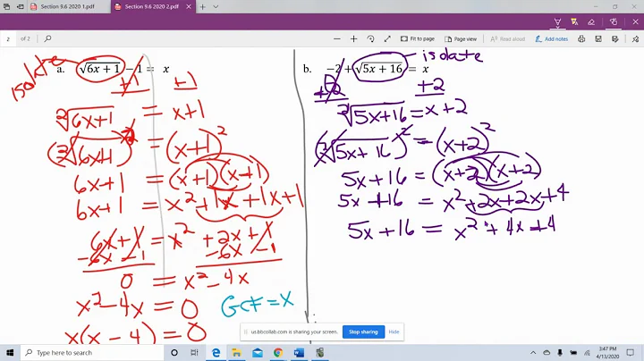Click Add notes
The image size is (644, 361).
(x=552, y=39)
